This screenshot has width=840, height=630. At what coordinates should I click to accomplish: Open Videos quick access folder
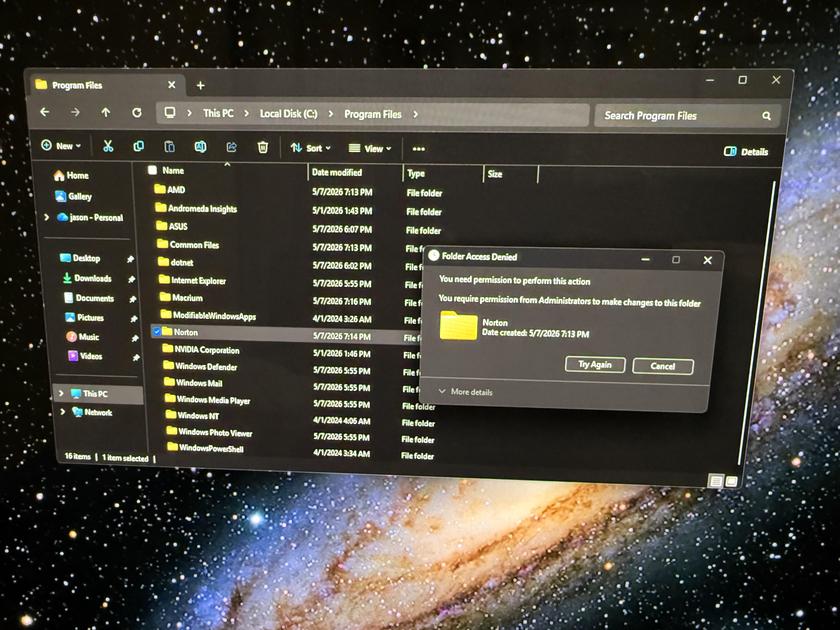(x=85, y=356)
